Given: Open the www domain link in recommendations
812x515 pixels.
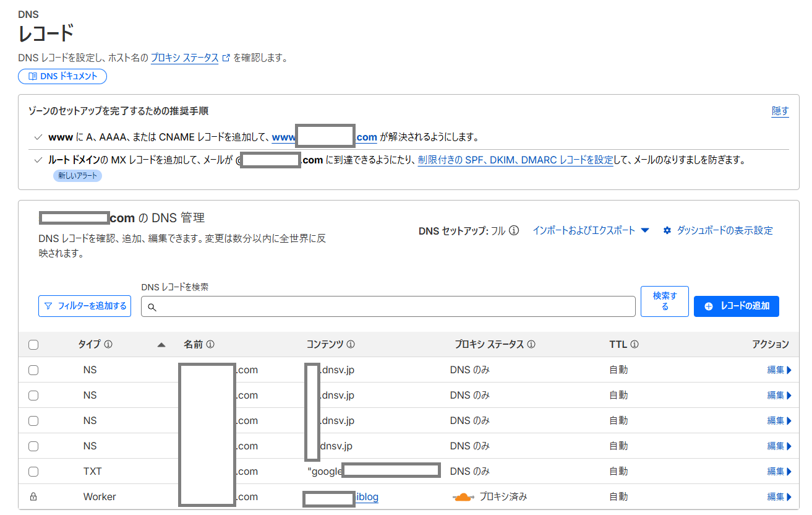Looking at the screenshot, I should [325, 137].
